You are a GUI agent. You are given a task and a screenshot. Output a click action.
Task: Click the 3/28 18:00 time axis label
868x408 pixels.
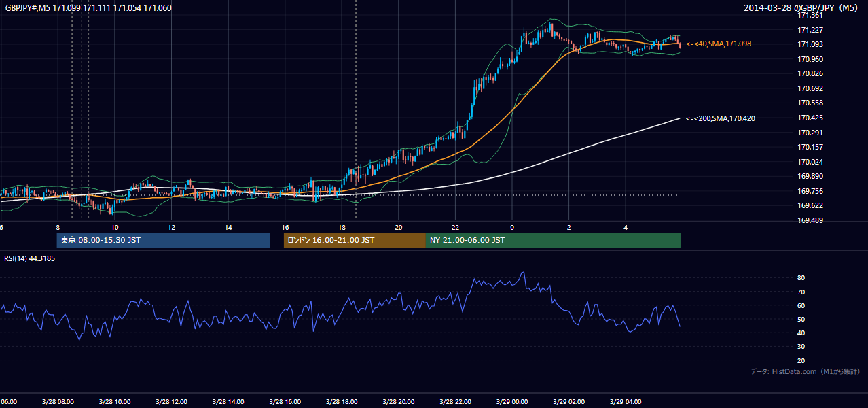pos(342,401)
